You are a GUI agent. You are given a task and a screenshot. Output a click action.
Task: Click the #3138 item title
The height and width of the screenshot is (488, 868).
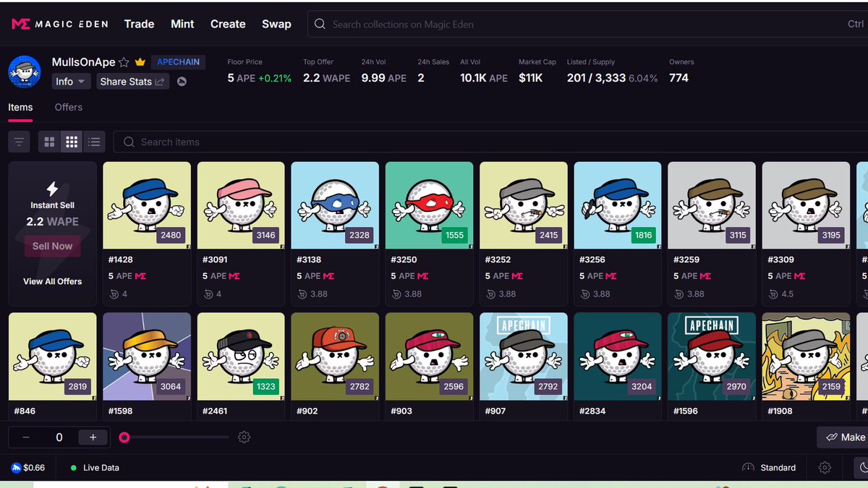coord(309,260)
